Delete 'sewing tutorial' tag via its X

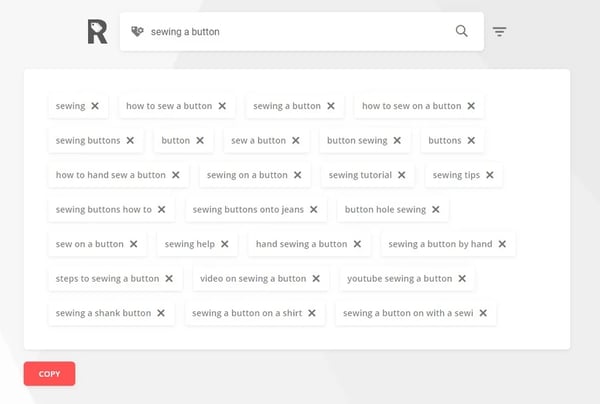point(402,175)
